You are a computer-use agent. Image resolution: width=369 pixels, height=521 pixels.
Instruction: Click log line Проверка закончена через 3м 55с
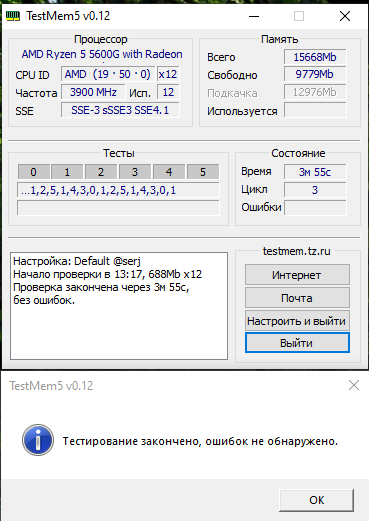(101, 287)
